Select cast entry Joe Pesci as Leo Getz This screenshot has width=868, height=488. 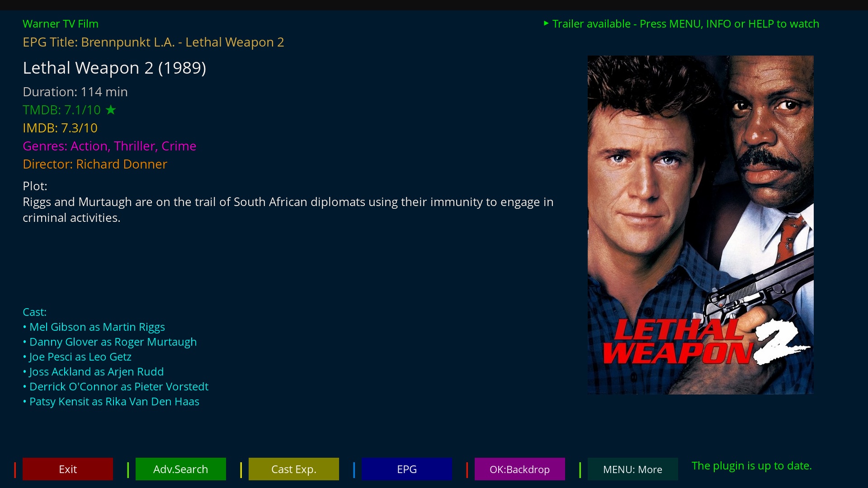tap(77, 357)
